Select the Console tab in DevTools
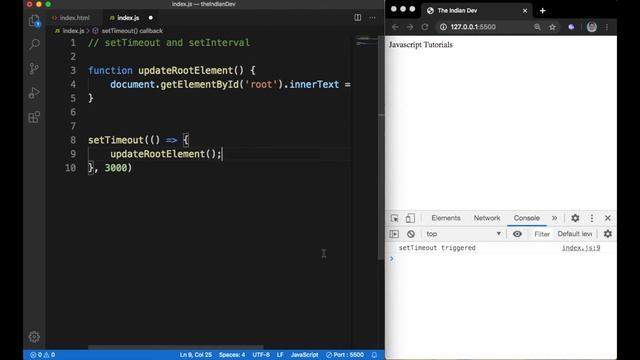Screen dimensions: 640x360 [x=527, y=218]
